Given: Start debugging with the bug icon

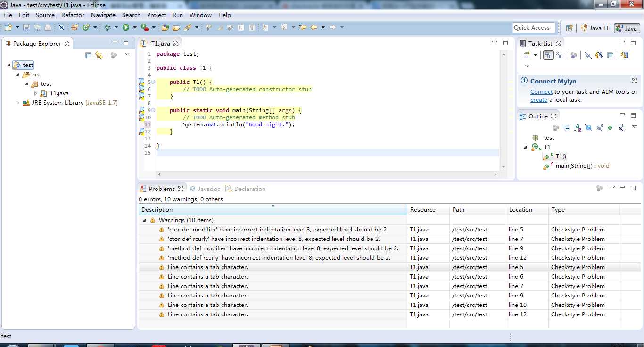Looking at the screenshot, I should tap(107, 28).
